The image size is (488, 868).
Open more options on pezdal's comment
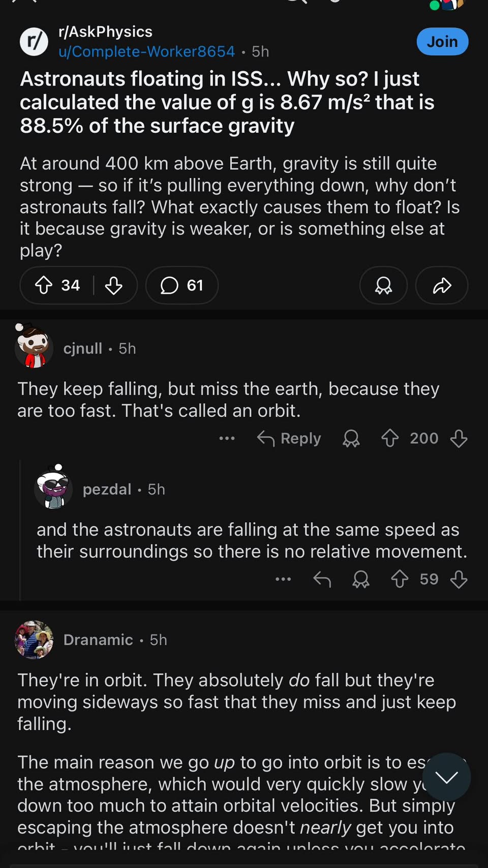[x=283, y=579]
